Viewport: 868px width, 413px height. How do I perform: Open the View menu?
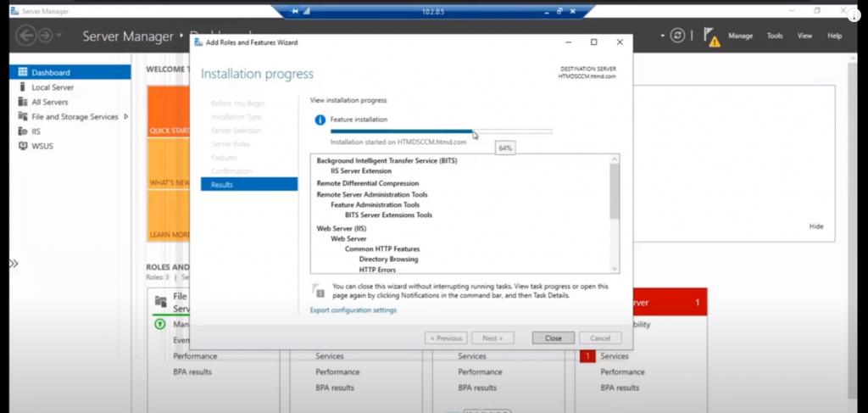804,36
